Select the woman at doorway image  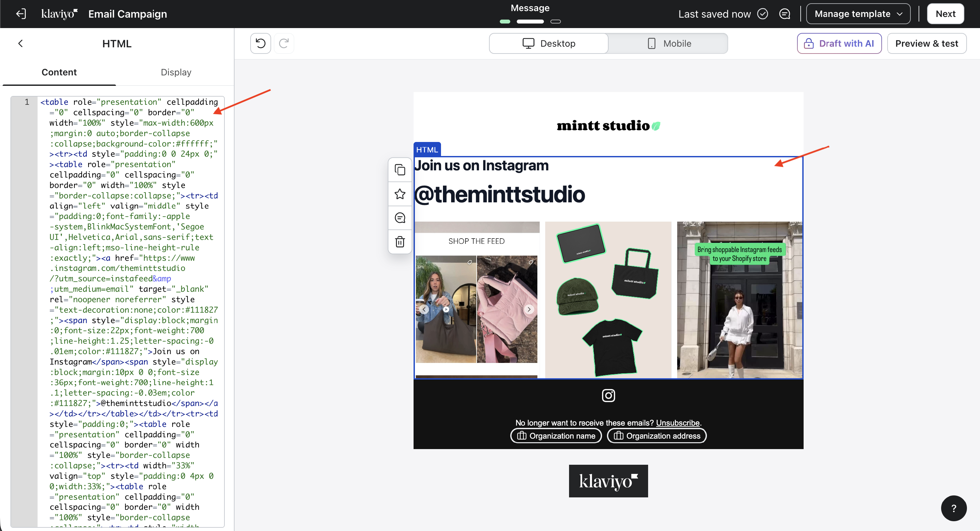pyautogui.click(x=740, y=300)
